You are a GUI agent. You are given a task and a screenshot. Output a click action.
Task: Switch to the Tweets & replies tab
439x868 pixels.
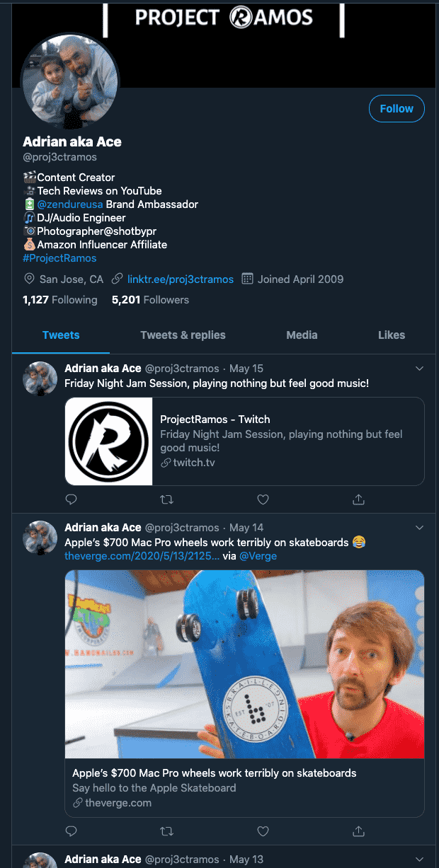[183, 335]
